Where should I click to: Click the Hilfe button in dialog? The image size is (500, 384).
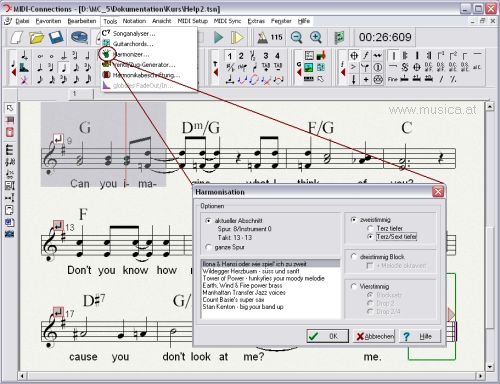click(420, 336)
